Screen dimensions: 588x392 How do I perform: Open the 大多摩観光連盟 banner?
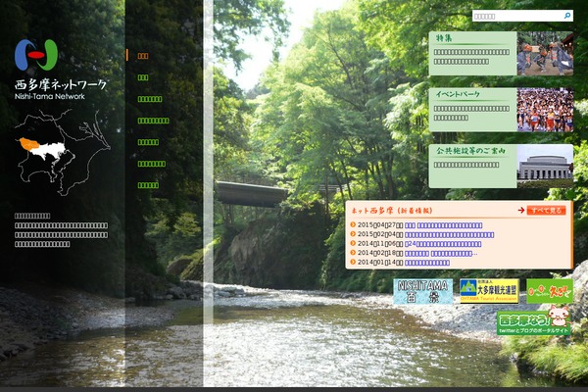click(x=489, y=291)
